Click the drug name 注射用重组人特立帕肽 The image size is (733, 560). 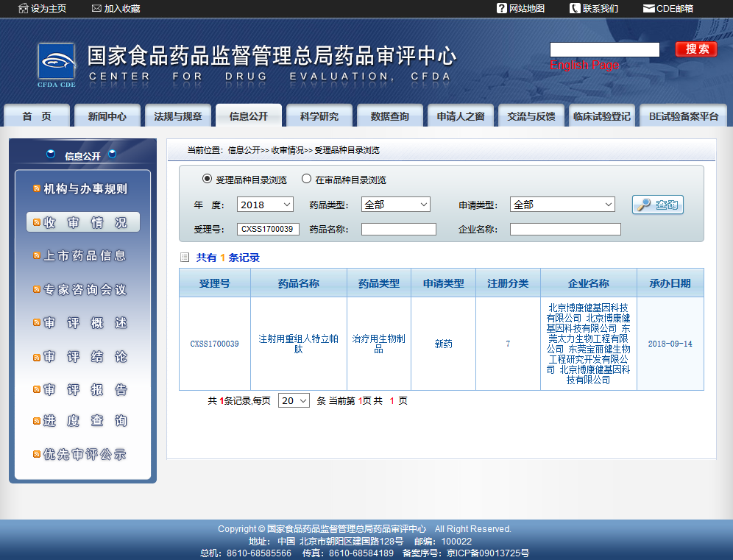click(x=299, y=344)
